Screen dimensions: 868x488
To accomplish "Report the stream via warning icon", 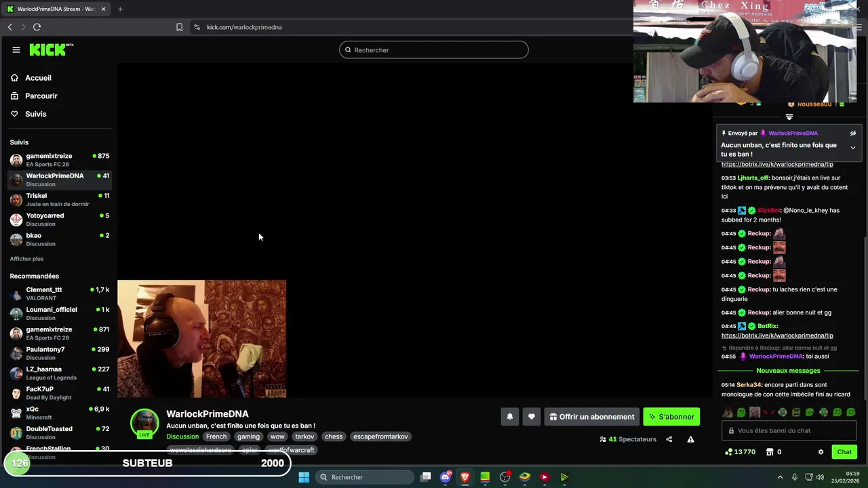I will point(690,439).
